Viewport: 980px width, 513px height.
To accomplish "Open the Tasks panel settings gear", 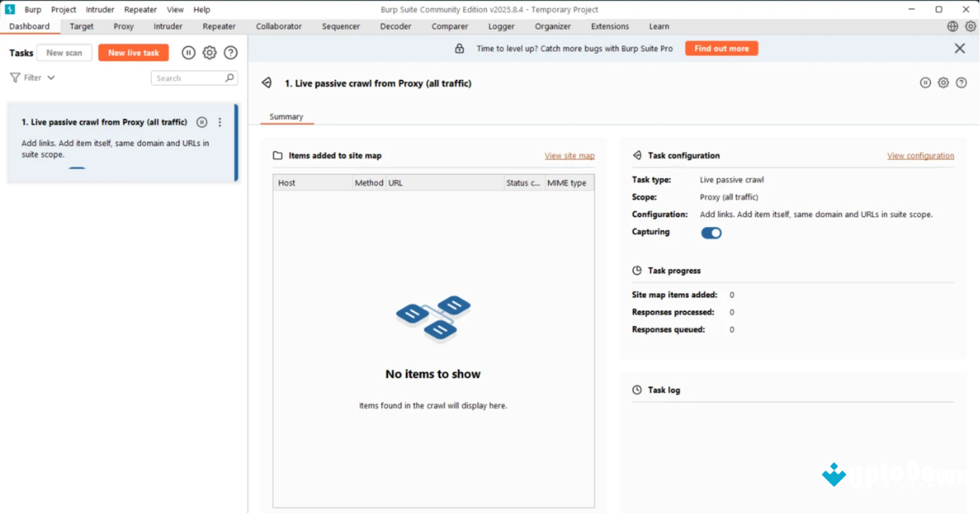I will (x=209, y=52).
